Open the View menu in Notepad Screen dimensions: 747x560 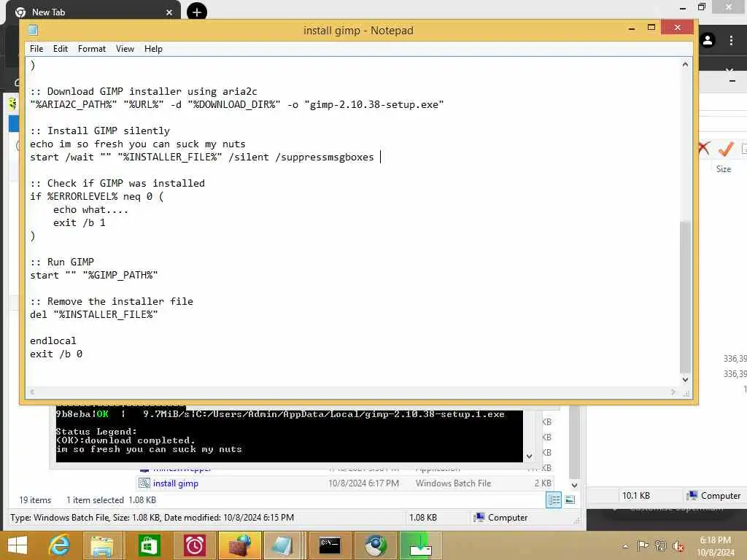125,49
